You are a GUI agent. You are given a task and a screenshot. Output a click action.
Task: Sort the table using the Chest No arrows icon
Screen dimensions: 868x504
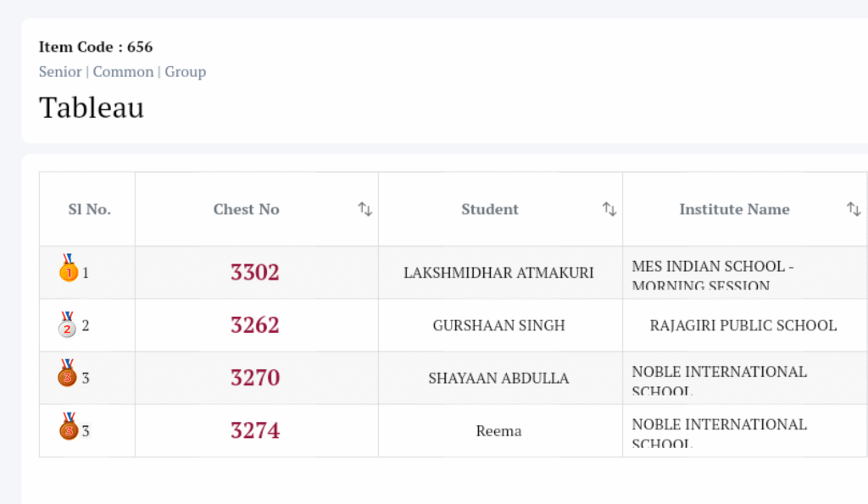(x=365, y=209)
